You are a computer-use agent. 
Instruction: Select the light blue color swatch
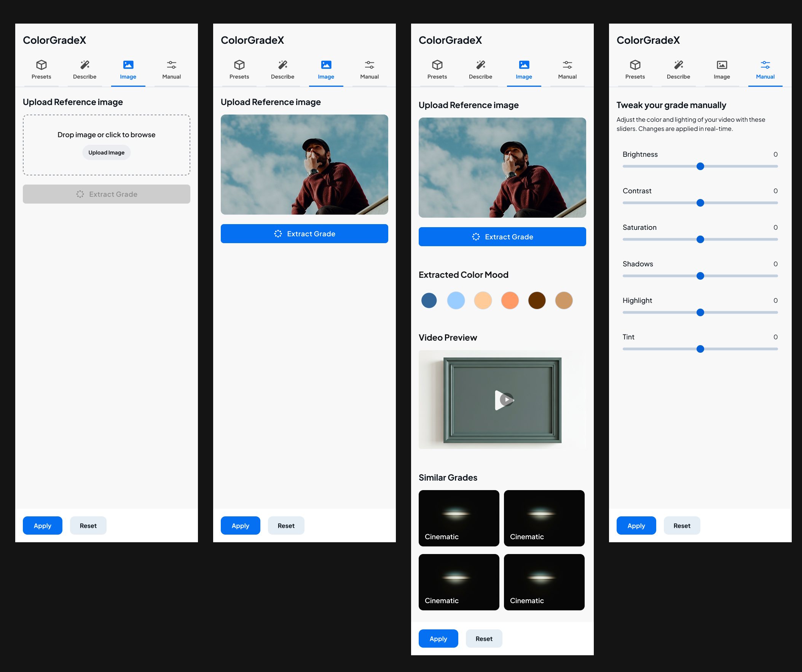pyautogui.click(x=456, y=301)
